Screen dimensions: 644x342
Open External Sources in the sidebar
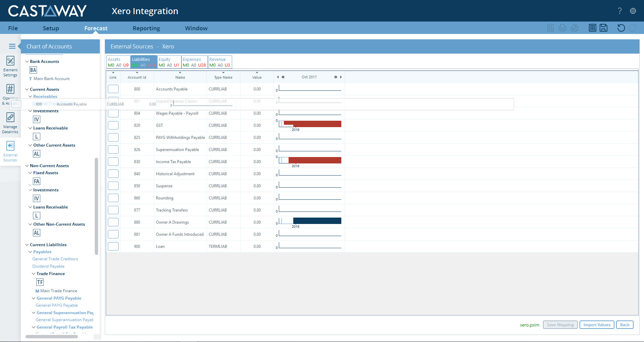click(10, 151)
